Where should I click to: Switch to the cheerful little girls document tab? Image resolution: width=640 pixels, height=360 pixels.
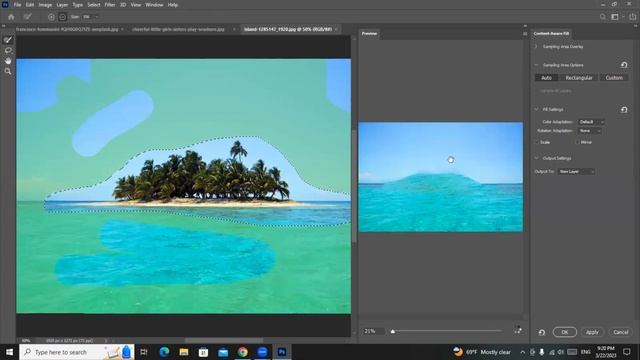(178, 29)
